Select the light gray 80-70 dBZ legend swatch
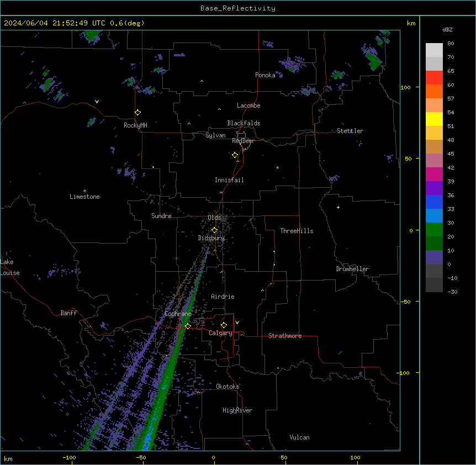Viewport: 476px width, 465px height. 434,50
